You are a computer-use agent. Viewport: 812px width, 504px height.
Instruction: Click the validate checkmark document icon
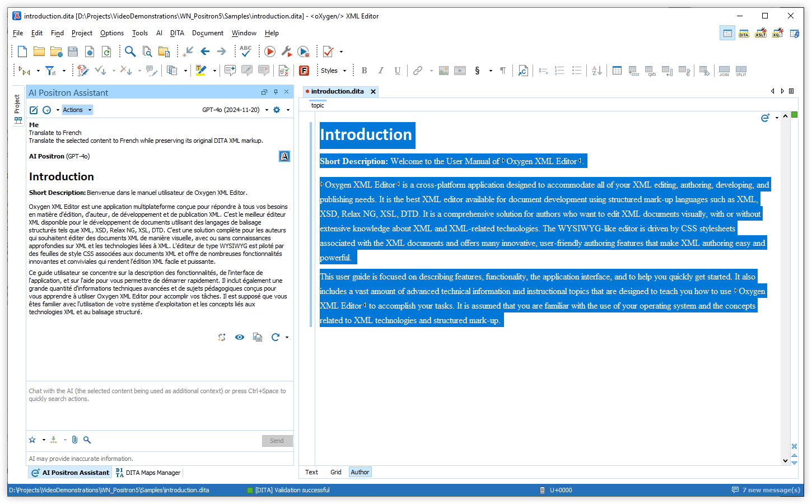tap(328, 52)
